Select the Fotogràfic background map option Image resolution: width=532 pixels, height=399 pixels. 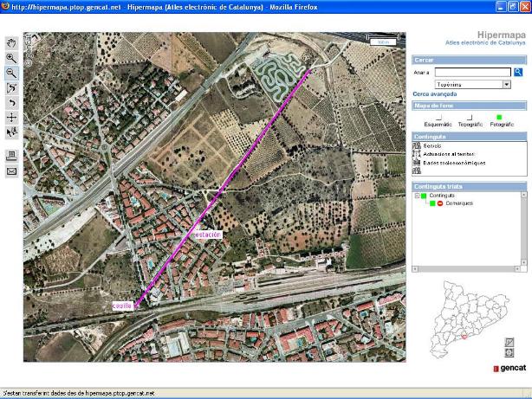coord(500,117)
